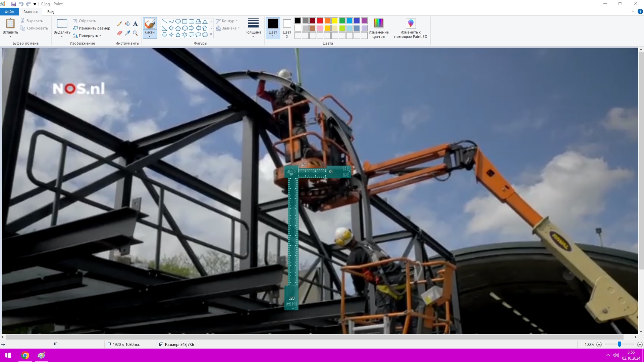Viewport: 644px width, 362px height.
Task: Open the shape Fill dropdown
Action: [x=228, y=28]
